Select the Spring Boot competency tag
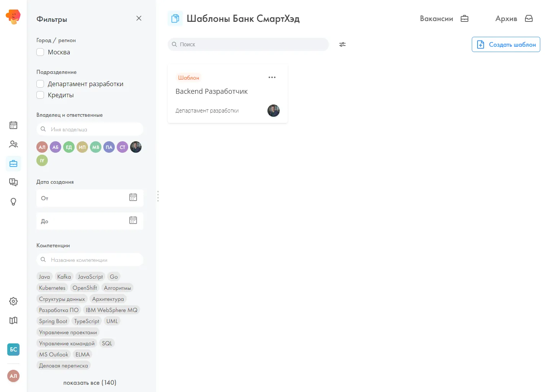This screenshot has height=392, width=551. pos(53,321)
